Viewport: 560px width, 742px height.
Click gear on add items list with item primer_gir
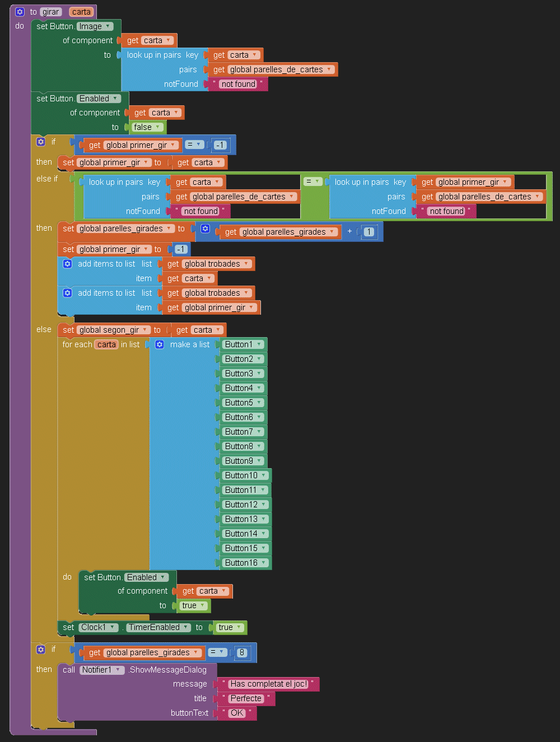[x=68, y=293]
